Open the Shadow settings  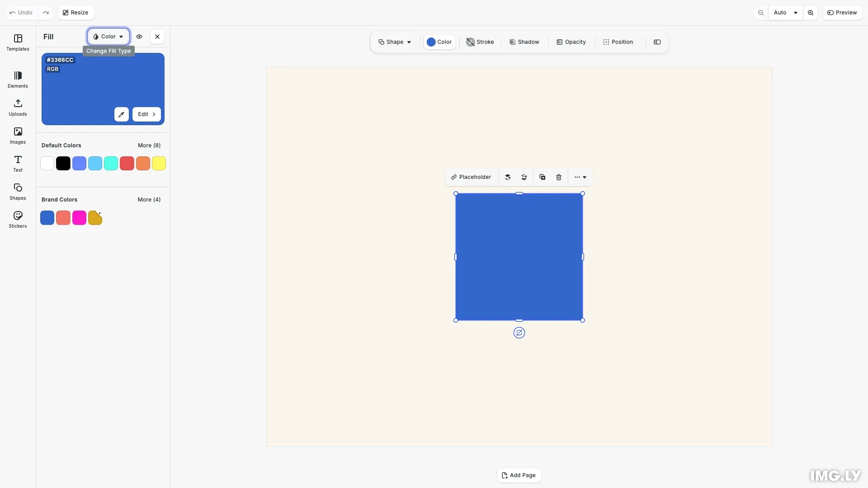[x=524, y=42]
